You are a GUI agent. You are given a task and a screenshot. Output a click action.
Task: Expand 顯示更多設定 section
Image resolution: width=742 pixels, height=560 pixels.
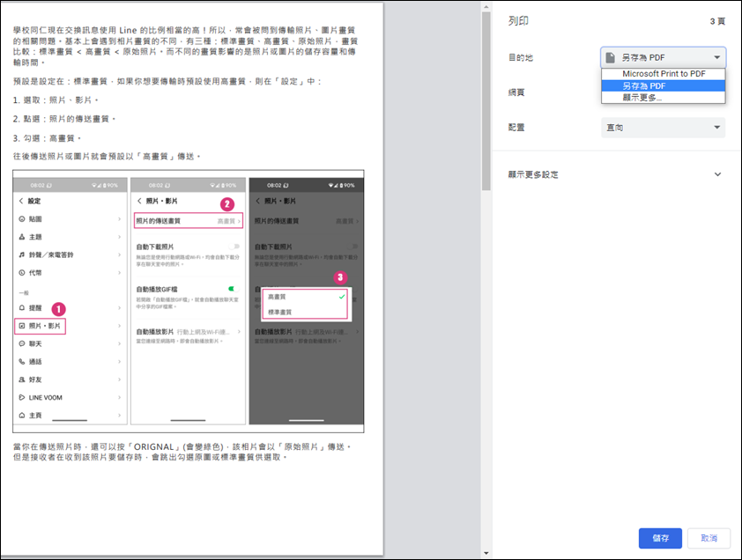point(615,174)
